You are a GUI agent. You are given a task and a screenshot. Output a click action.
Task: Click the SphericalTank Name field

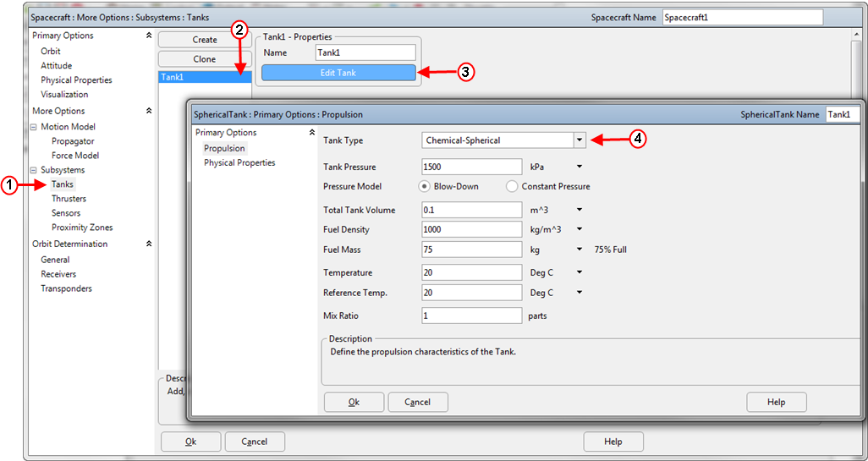[x=843, y=114]
